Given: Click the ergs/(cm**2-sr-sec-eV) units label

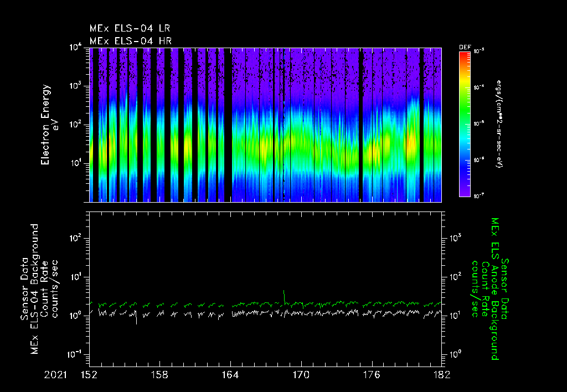Looking at the screenshot, I should tap(499, 124).
